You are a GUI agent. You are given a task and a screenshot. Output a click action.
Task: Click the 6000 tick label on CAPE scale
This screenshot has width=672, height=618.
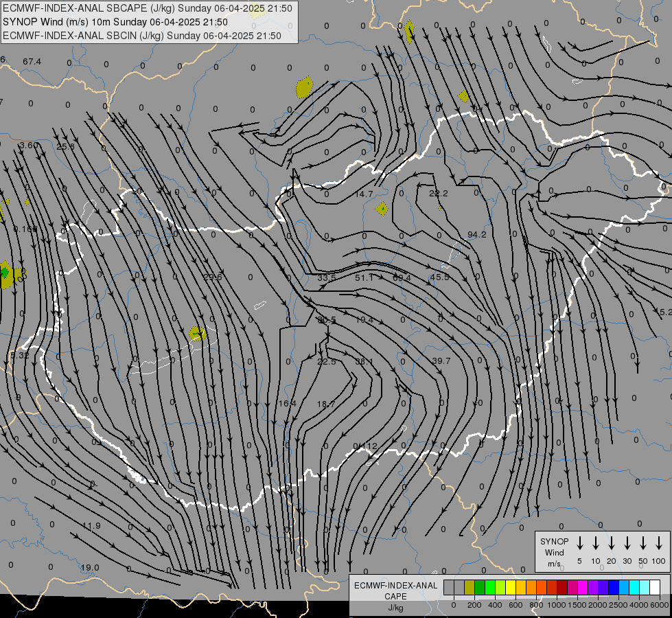[659, 605]
